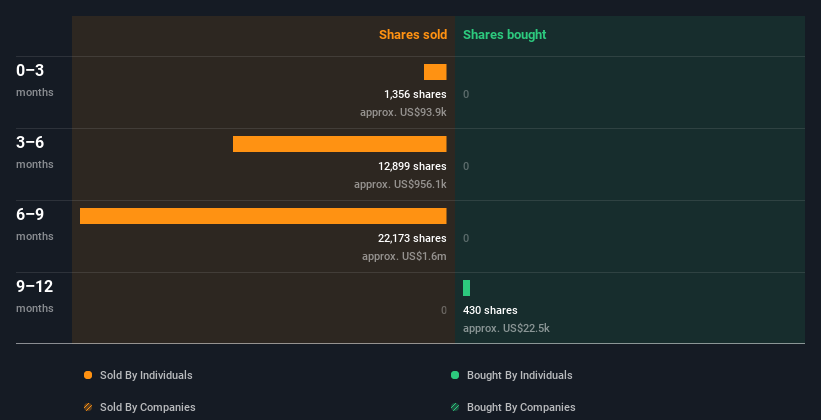The image size is (821, 420).
Task: Click the 3–6 months row label
Action: coord(35,152)
